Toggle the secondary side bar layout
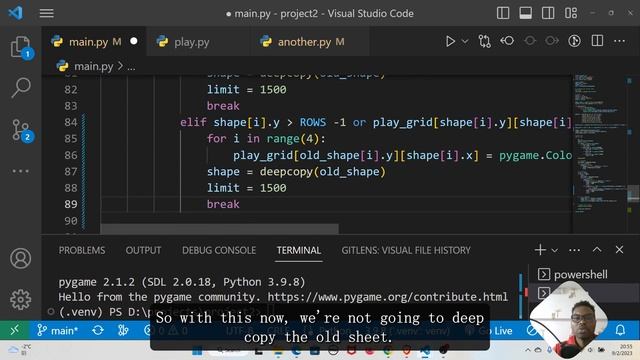This screenshot has width=640, height=360. click(548, 13)
